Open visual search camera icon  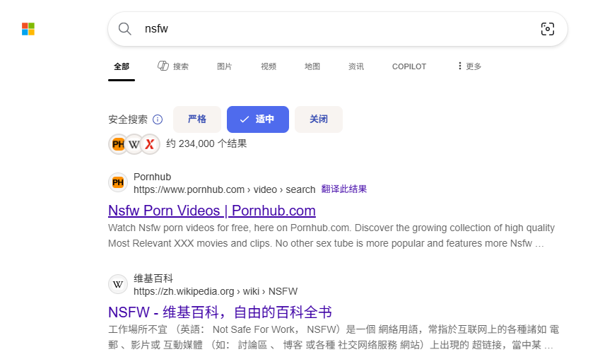(547, 29)
